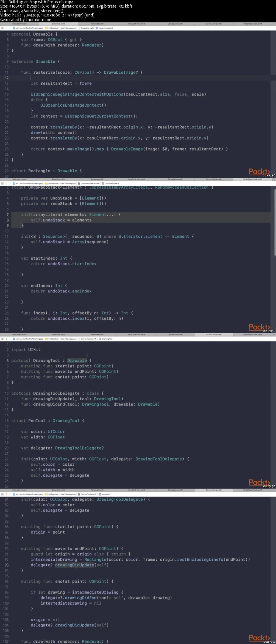Screen dimensions: 276x644
Task: Click the yellow folder icon in 00:13:30 breadcrumb
Action: click(47, 339)
